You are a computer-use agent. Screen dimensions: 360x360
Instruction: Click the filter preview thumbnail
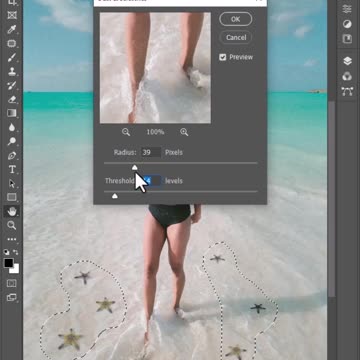[155, 68]
